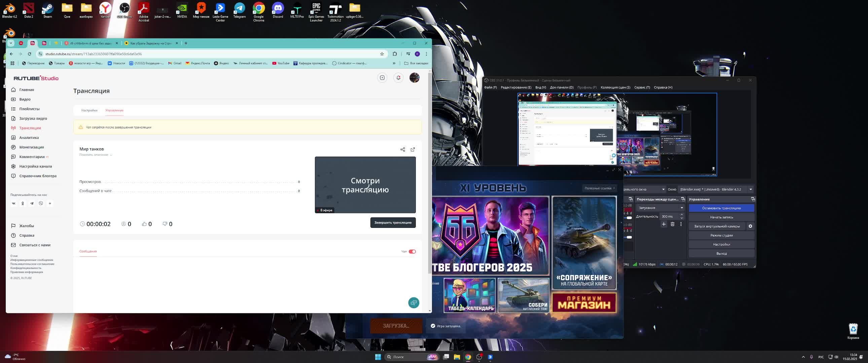Screen dimensions: 868x363
Task: Click the add video icon in RUTUBE header
Action: click(382, 78)
